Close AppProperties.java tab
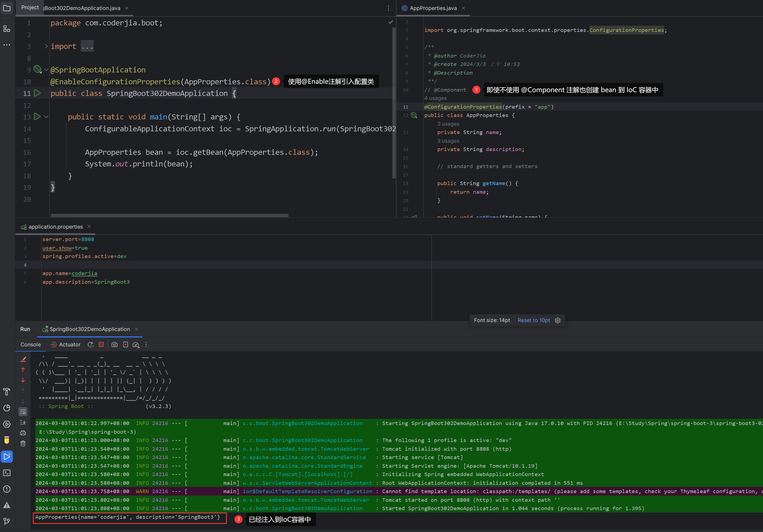 pyautogui.click(x=463, y=8)
